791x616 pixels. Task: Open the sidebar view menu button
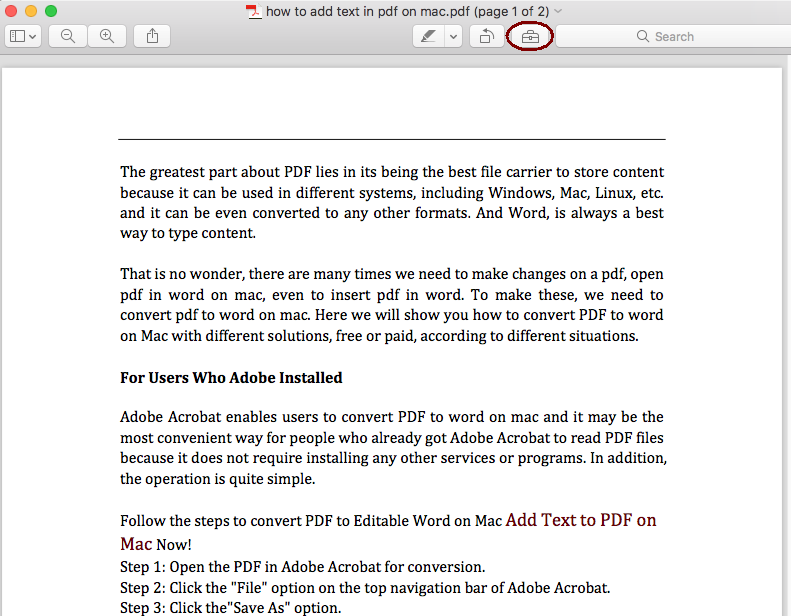23,36
